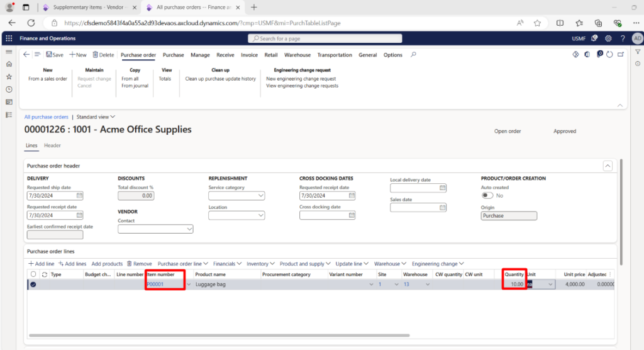The width and height of the screenshot is (644, 350).
Task: Click the Save action pane button
Action: tap(55, 55)
